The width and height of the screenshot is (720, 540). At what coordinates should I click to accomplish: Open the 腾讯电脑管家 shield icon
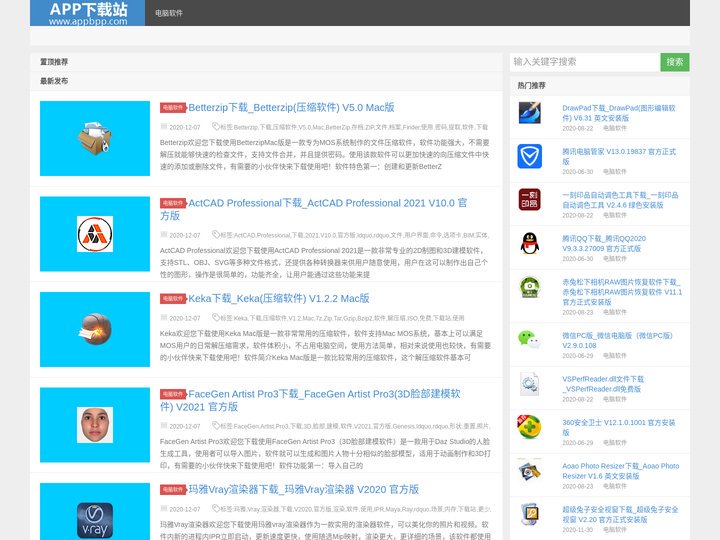(529, 156)
